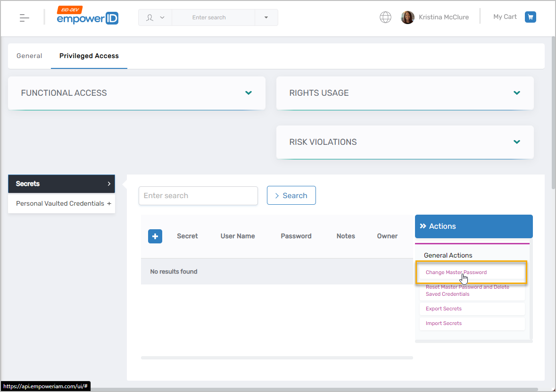This screenshot has width=556, height=392.
Task: Click Change Master Password link
Action: (456, 272)
